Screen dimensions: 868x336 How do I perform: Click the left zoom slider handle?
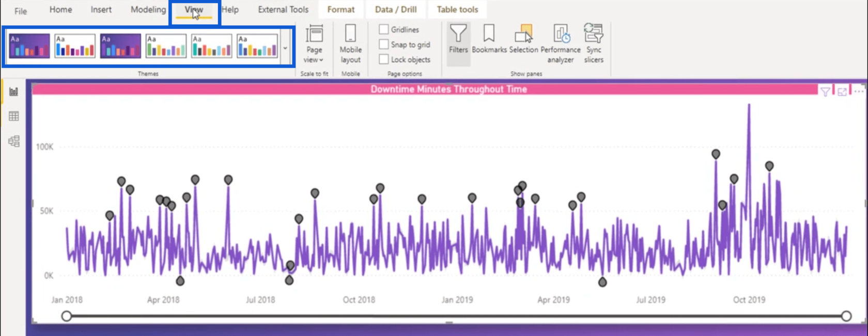coord(67,316)
